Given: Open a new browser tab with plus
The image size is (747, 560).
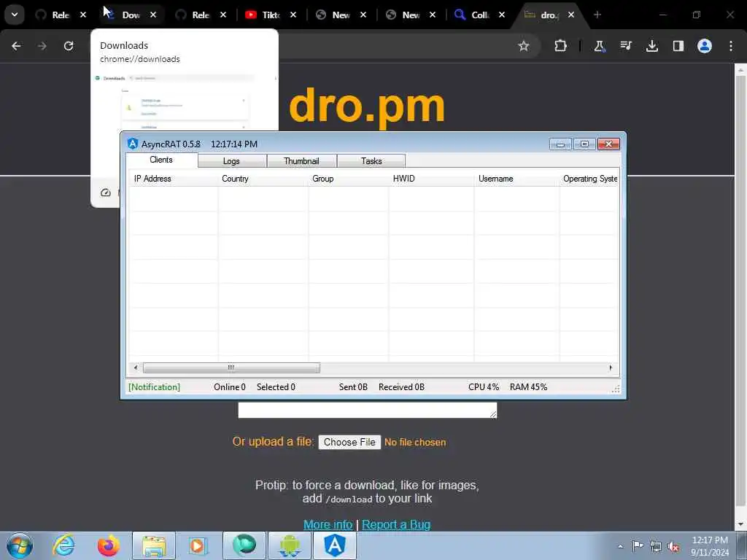Looking at the screenshot, I should pyautogui.click(x=597, y=15).
